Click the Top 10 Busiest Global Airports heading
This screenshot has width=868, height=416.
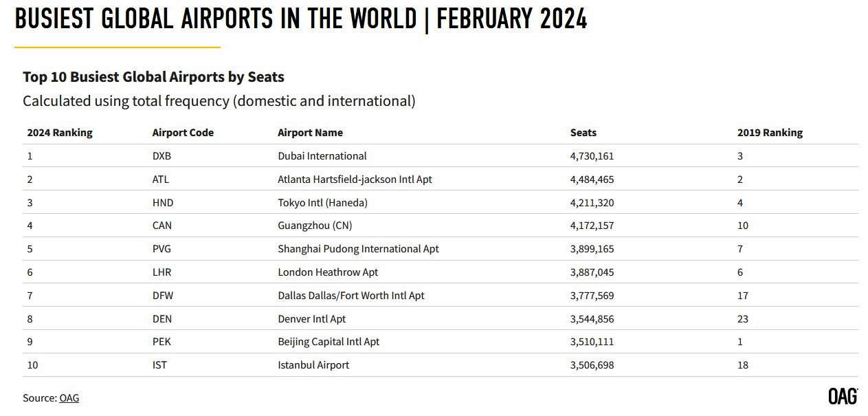click(x=153, y=77)
